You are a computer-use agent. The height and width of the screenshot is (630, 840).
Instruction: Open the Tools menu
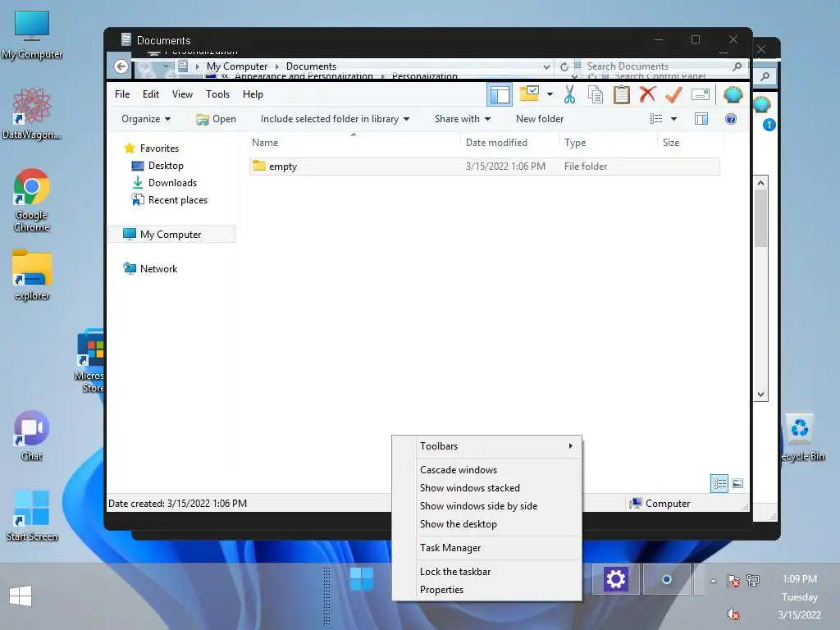point(217,94)
